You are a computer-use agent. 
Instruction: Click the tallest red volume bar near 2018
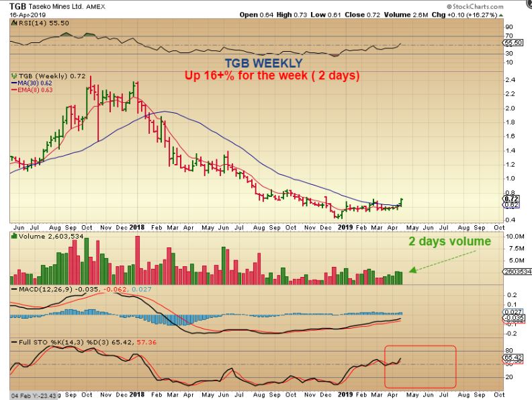click(138, 260)
